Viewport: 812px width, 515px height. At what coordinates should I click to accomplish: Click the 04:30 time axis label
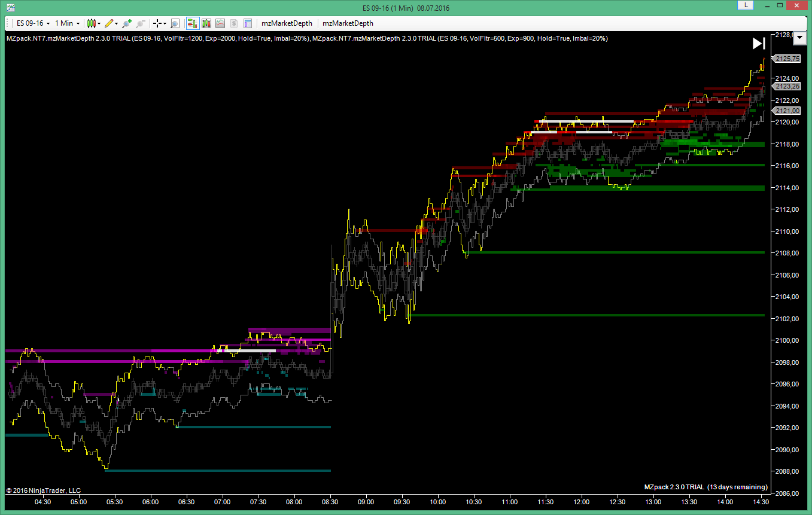(43, 502)
